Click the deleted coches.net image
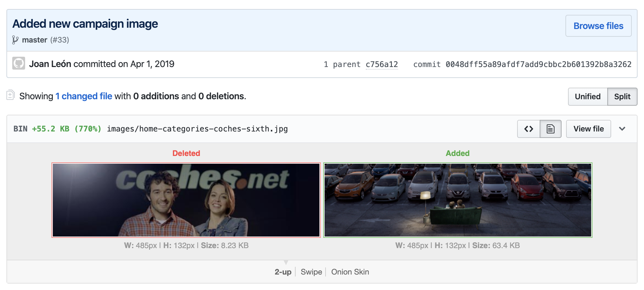 (x=186, y=200)
